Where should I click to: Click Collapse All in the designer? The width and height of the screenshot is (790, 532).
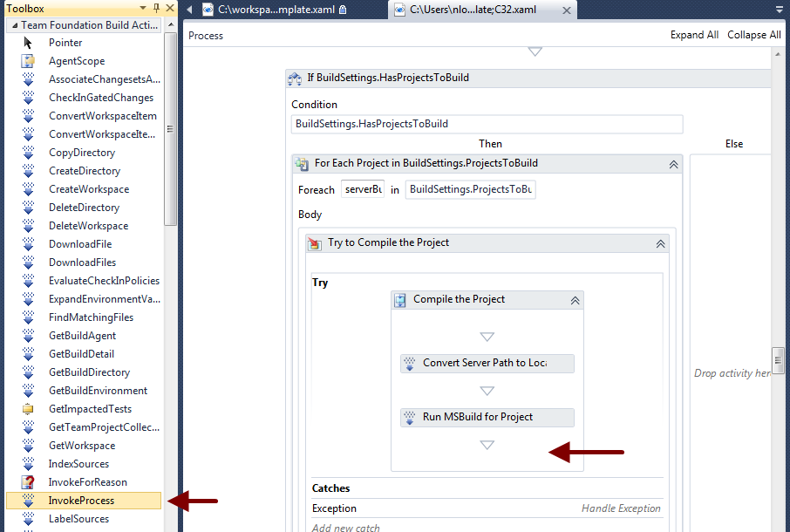tap(753, 35)
